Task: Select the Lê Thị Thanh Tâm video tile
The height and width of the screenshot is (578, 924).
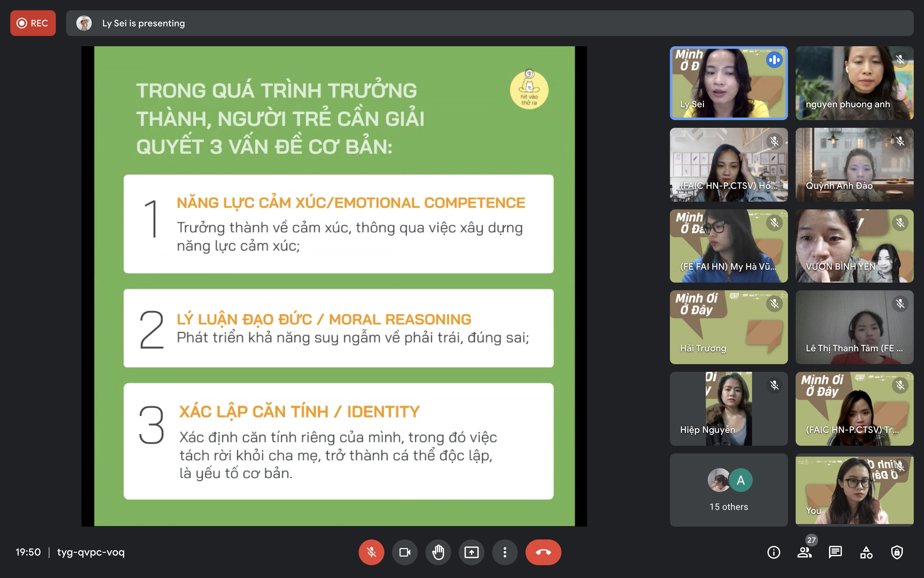Action: [x=854, y=327]
